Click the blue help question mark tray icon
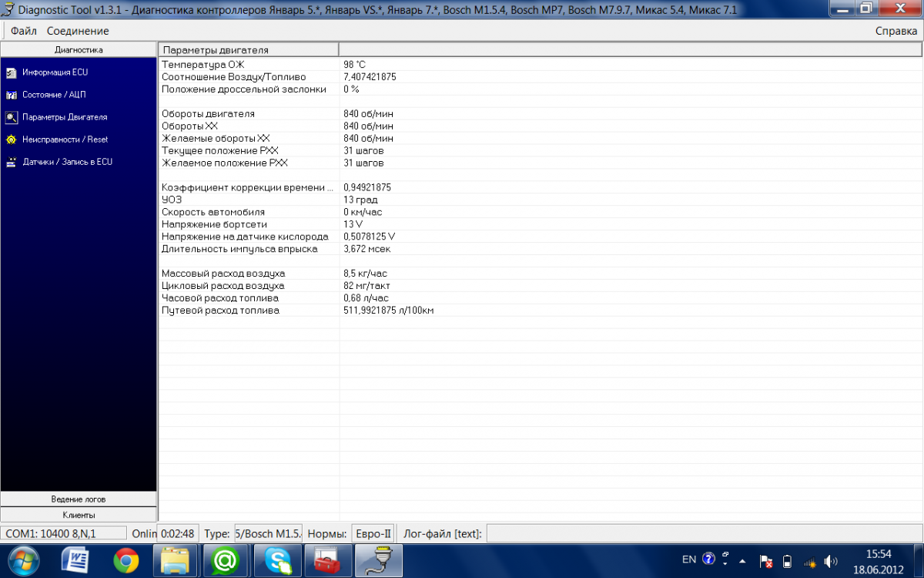 tap(709, 559)
